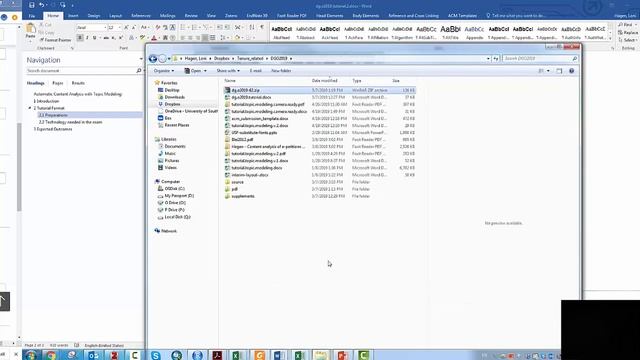Click the Explorer Back arrow button

point(153,59)
